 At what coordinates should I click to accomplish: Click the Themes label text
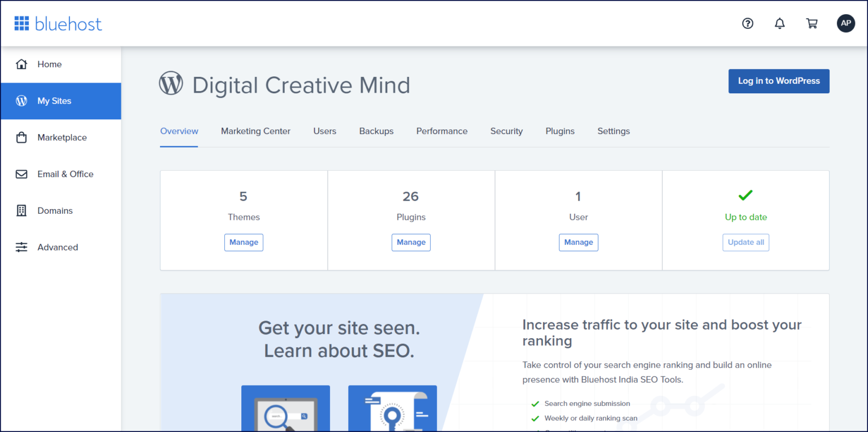tap(244, 217)
